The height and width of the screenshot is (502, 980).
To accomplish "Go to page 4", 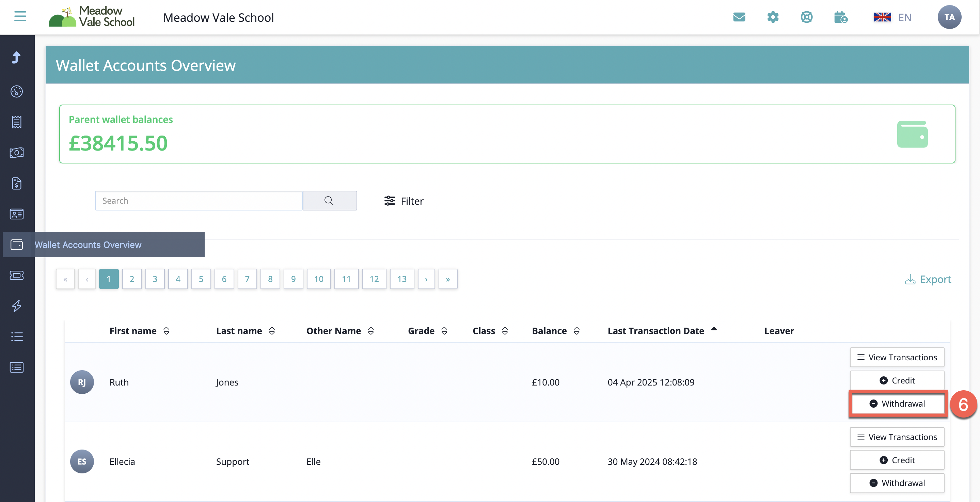I will click(178, 279).
